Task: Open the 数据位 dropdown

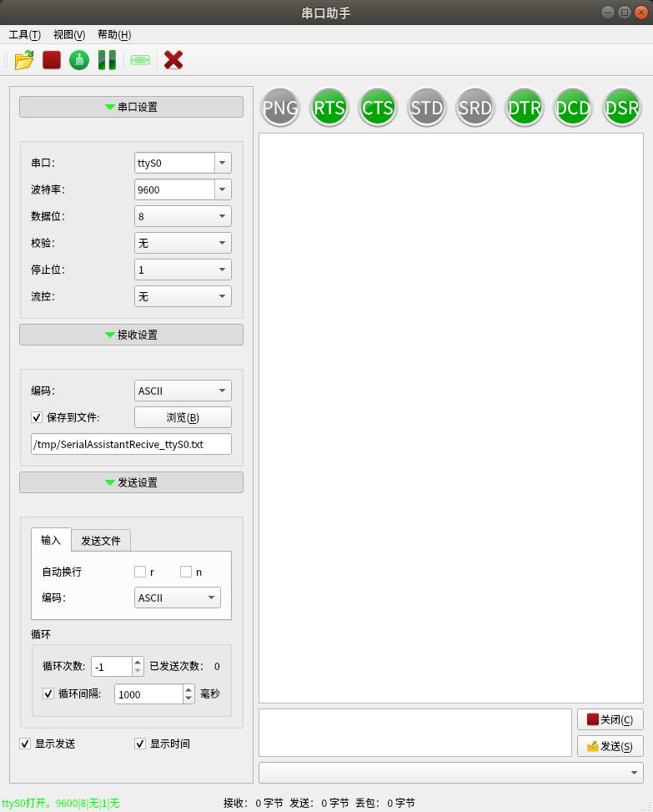Action: coord(183,216)
